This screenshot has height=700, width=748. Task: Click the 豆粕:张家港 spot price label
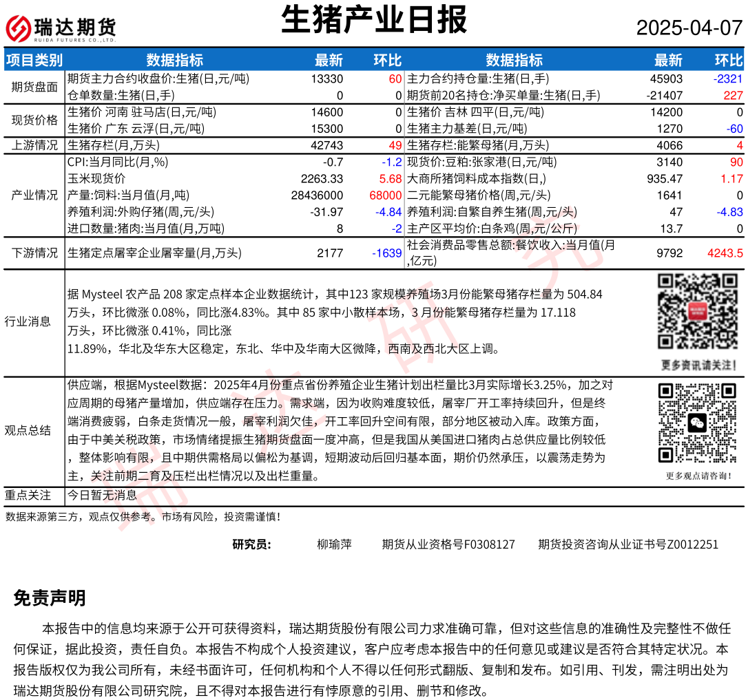pyautogui.click(x=482, y=162)
